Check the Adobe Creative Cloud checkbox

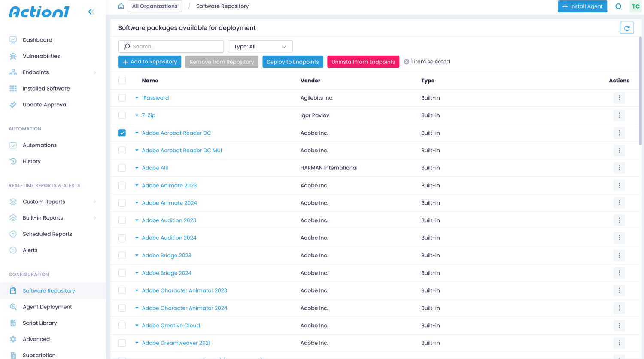(122, 326)
